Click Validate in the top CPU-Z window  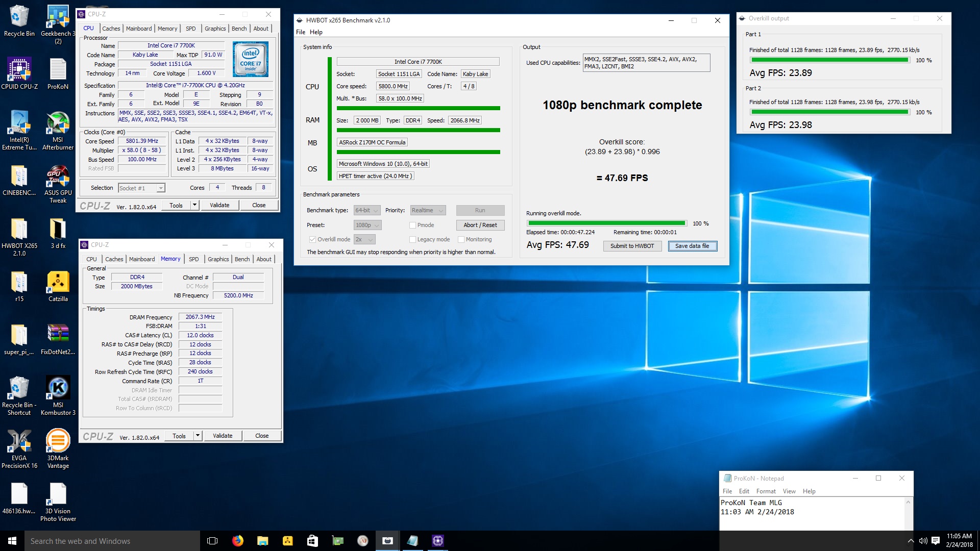tap(219, 205)
